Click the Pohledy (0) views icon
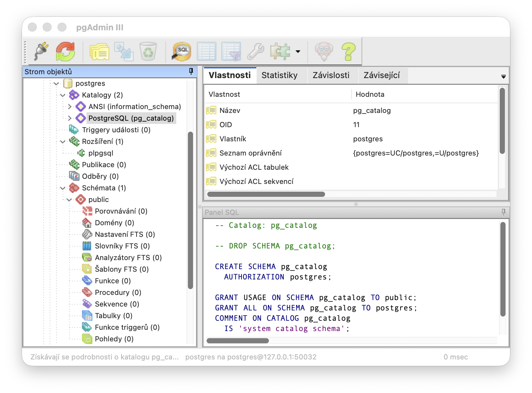Image resolution: width=532 pixels, height=393 pixels. tap(87, 339)
